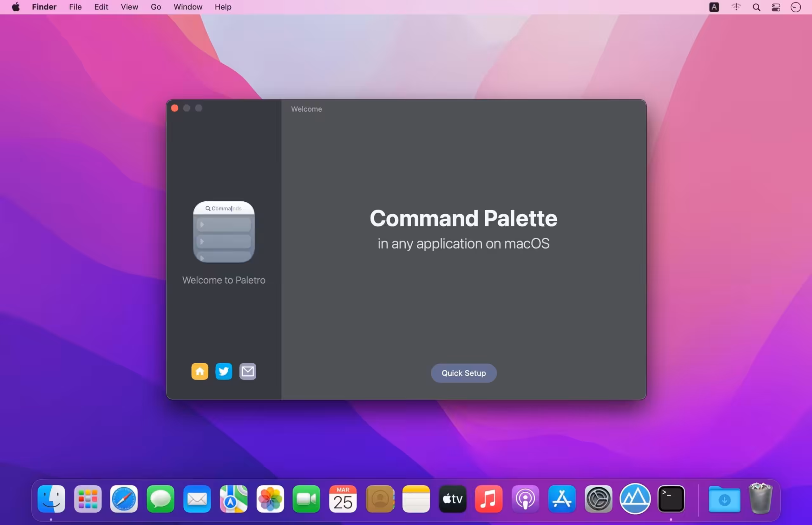Click the input source A icon in menu bar
This screenshot has width=812, height=525.
pyautogui.click(x=714, y=7)
